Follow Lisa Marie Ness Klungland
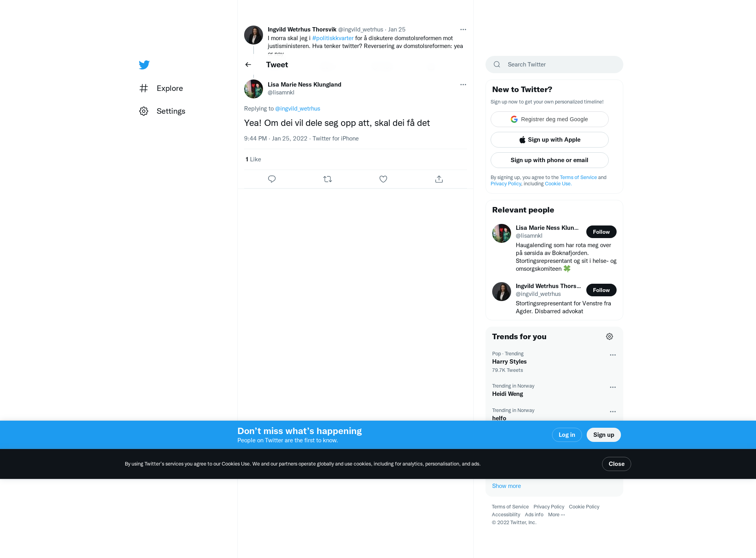The image size is (756, 558). [x=601, y=232]
